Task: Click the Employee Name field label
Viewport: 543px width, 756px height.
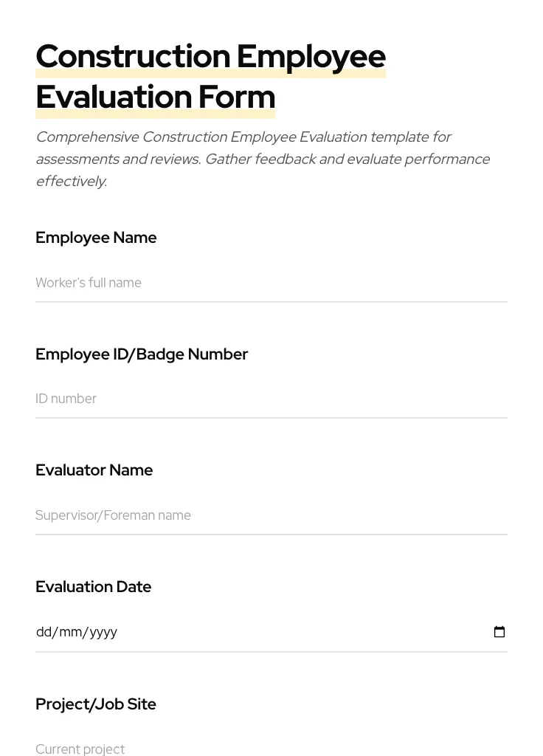Action: click(96, 238)
